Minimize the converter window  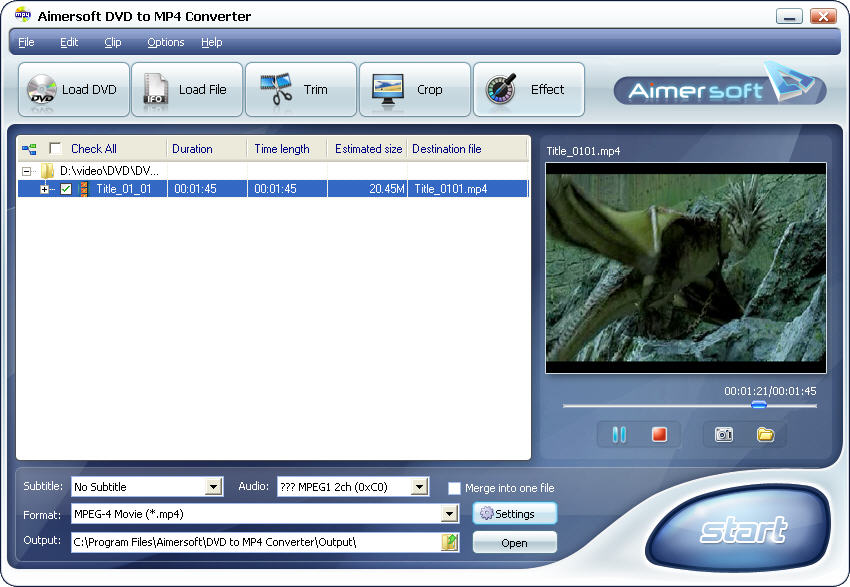pyautogui.click(x=789, y=16)
